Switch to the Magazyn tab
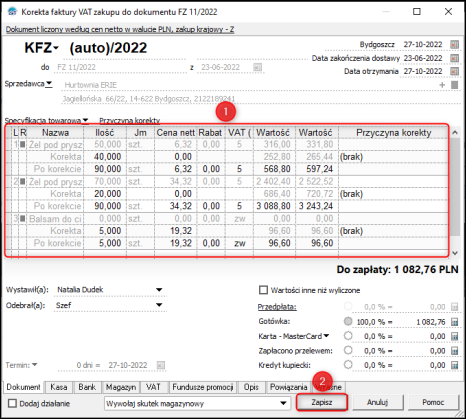 coord(121,387)
